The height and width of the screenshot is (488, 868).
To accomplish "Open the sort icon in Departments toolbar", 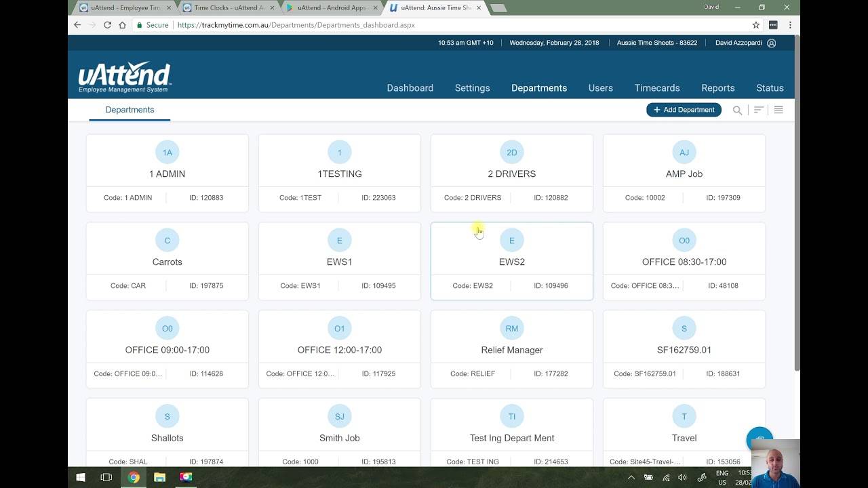I will click(x=759, y=110).
